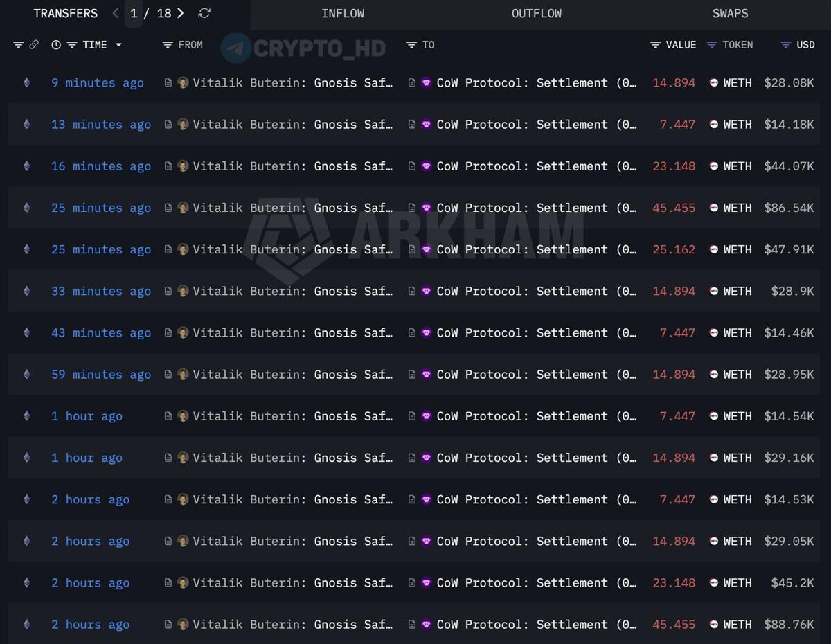Screen dimensions: 831x644
Task: Click CoW Protocol logo in $14.54K row
Action: [426, 415]
